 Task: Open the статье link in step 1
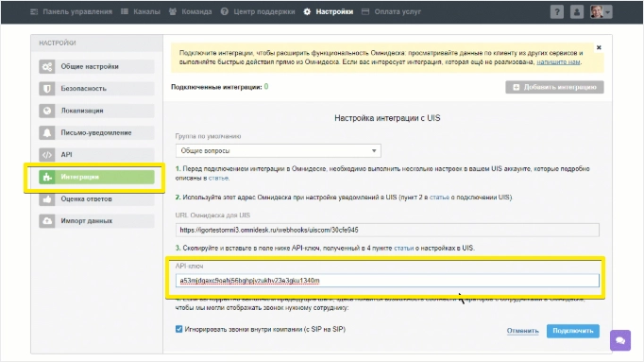pos(218,179)
